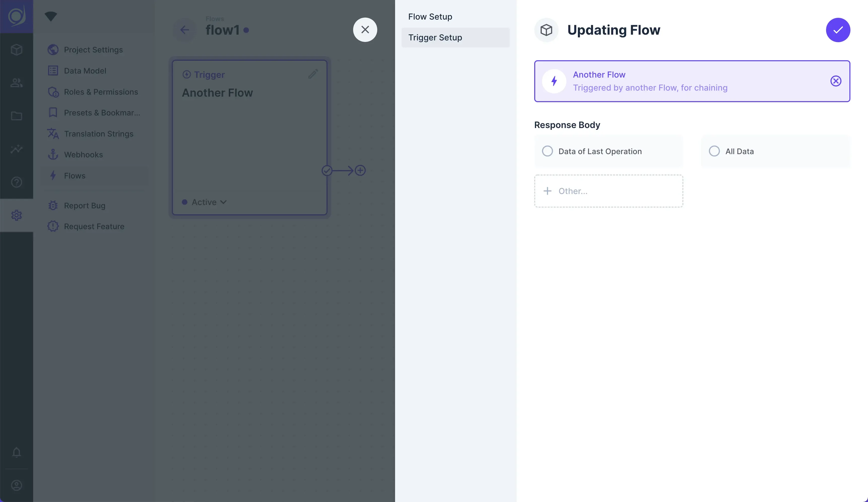868x502 pixels.
Task: Remove the Another Flow trigger selection
Action: [835, 81]
